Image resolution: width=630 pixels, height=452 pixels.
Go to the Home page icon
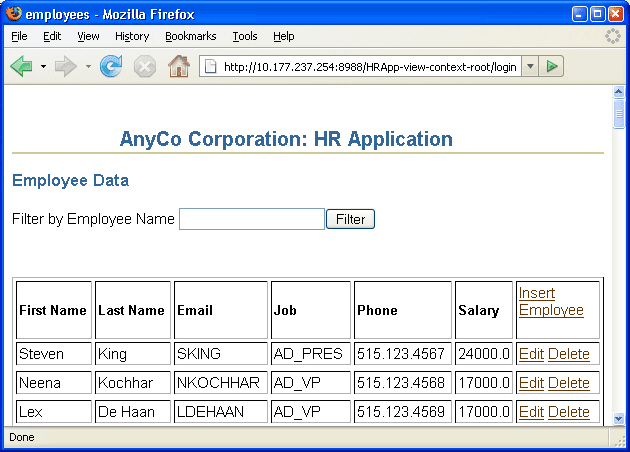179,67
